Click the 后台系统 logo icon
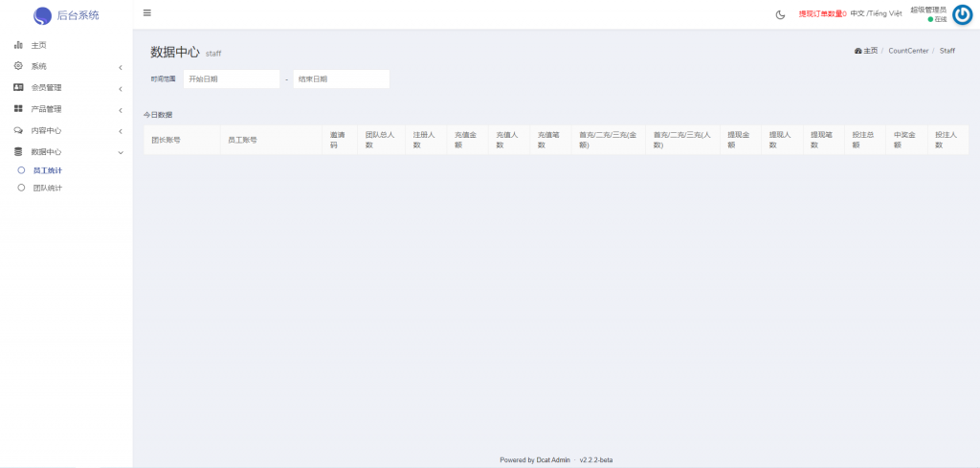The height and width of the screenshot is (468, 980). tap(42, 15)
